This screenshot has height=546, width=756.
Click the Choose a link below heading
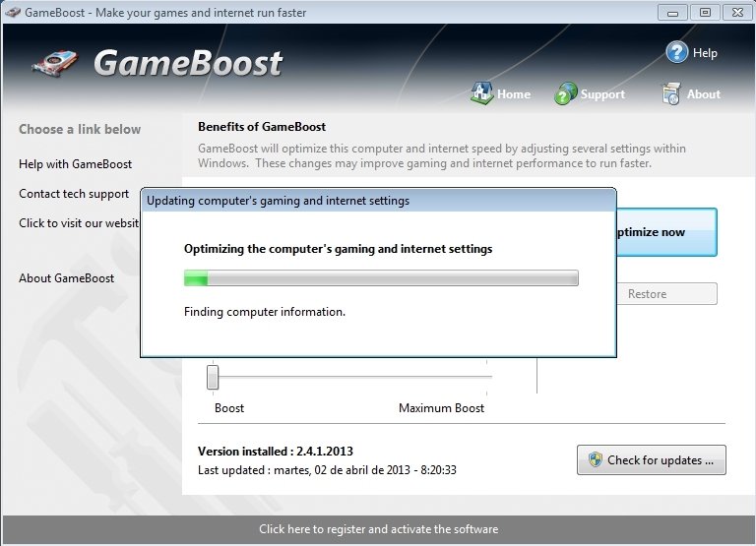(80, 129)
